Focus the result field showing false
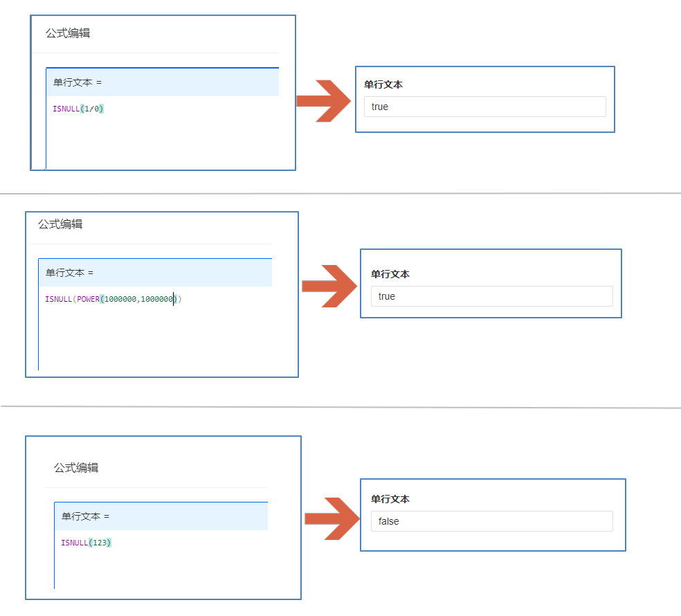This screenshot has width=681, height=616. (x=491, y=521)
